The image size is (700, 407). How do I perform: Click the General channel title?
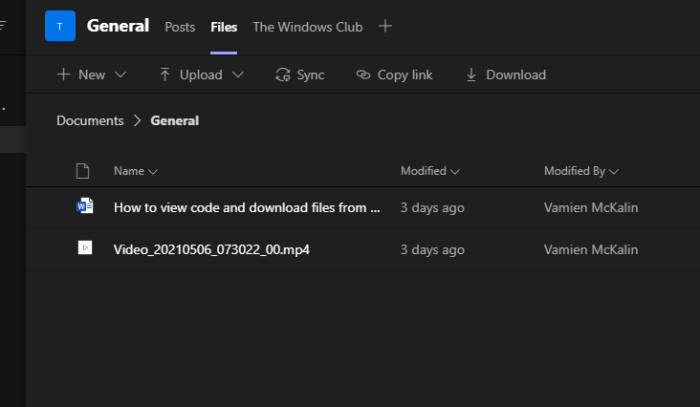118,26
